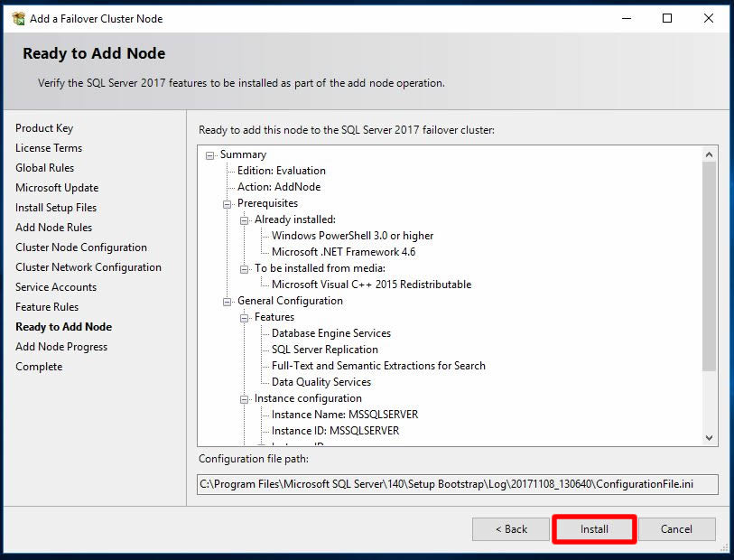
Task: Collapse the Prerequisites tree node
Action: (x=228, y=204)
